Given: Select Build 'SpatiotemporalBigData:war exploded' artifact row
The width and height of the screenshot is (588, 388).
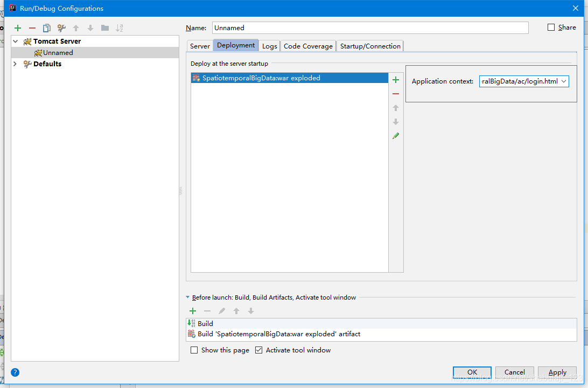Looking at the screenshot, I should pos(381,334).
